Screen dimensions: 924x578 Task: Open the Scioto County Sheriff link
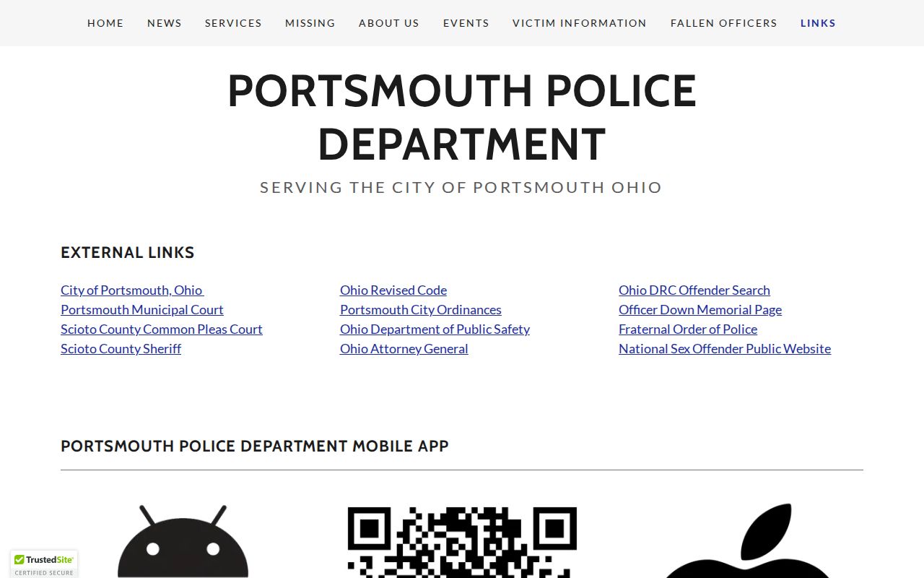coord(121,348)
